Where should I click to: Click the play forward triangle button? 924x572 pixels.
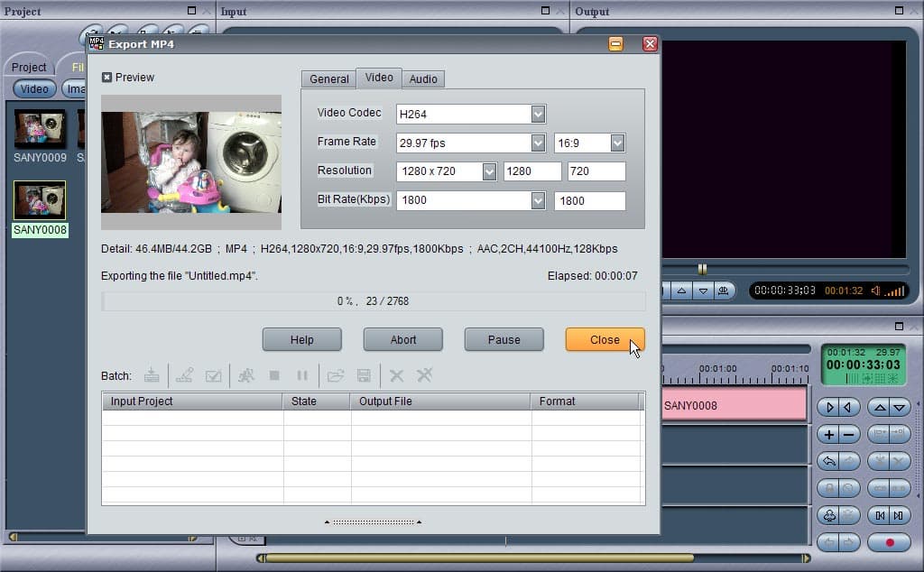pos(828,407)
